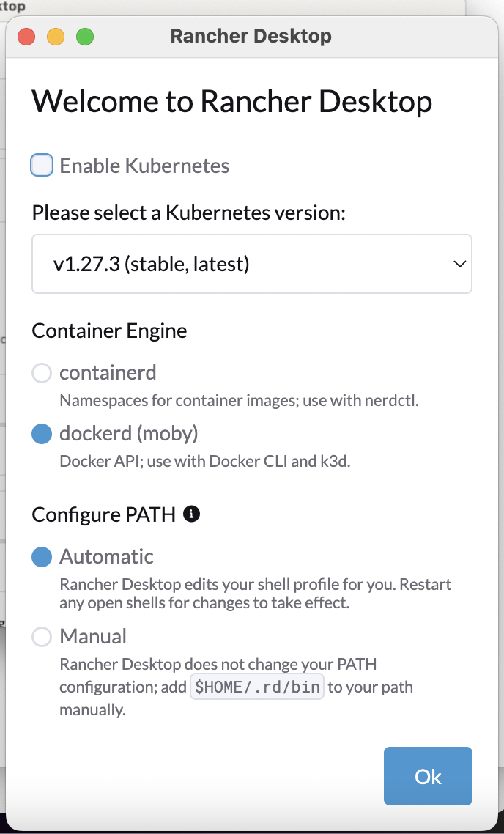Select the containerd container engine

pyautogui.click(x=42, y=372)
